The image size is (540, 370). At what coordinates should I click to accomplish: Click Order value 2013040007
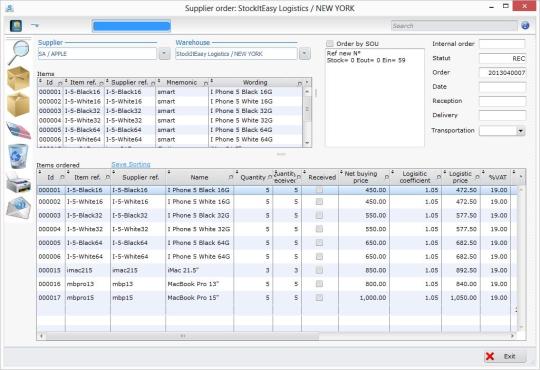[502, 73]
